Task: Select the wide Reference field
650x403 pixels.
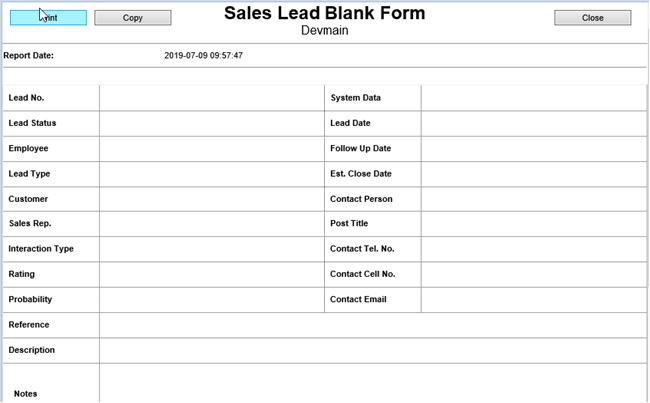Action: [x=372, y=325]
